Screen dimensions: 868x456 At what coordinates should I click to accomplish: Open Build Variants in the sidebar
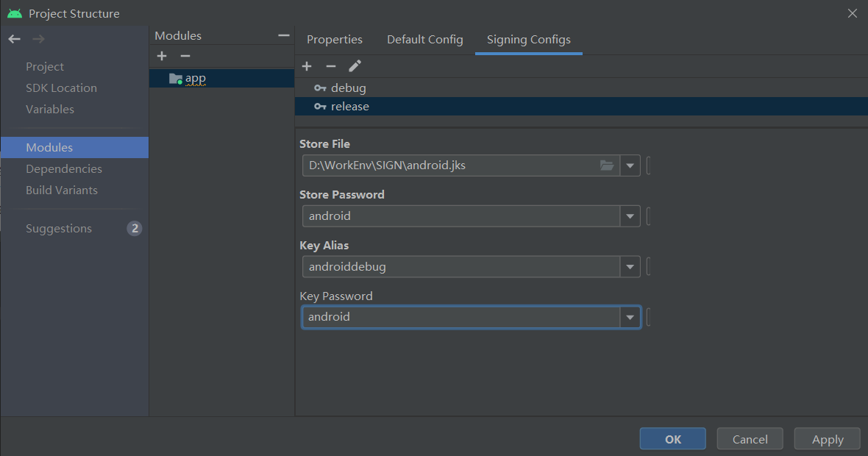[x=62, y=190]
